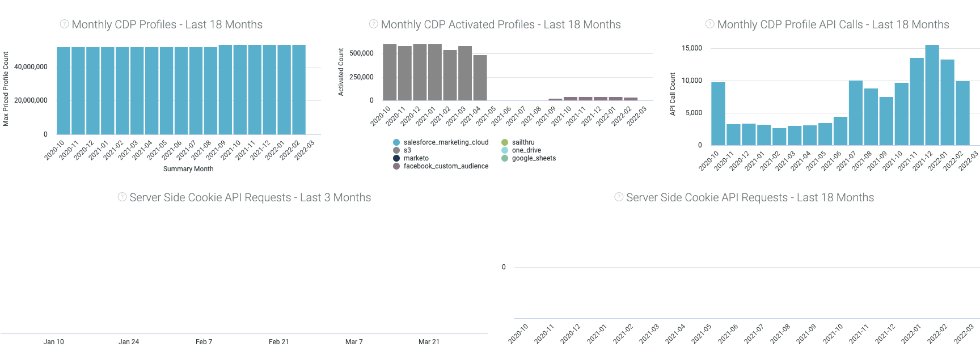The image size is (980, 355).
Task: Click help icon beside Monthly CDP Activated Profiles
Action: pyautogui.click(x=373, y=24)
